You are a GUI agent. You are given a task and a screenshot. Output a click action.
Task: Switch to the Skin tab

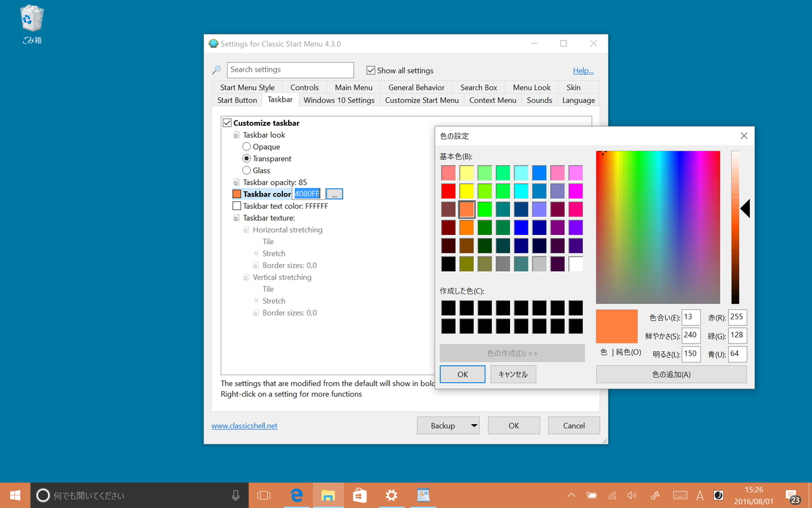click(x=573, y=88)
